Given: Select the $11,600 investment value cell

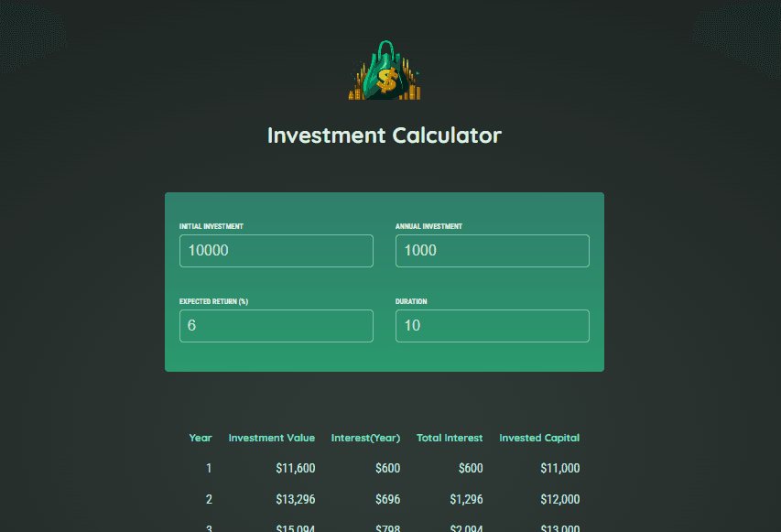Looking at the screenshot, I should 296,468.
